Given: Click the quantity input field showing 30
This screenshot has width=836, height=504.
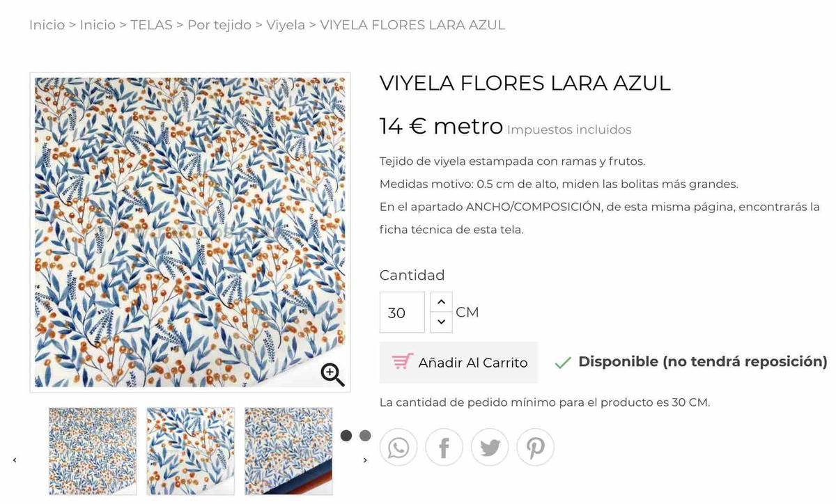Looking at the screenshot, I should pyautogui.click(x=402, y=313).
